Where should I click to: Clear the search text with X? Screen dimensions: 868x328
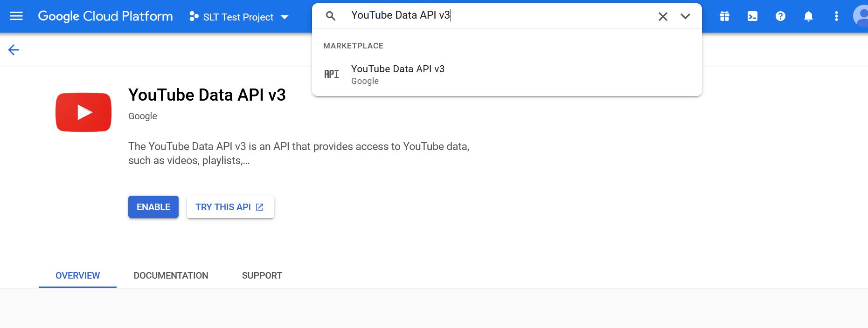tap(662, 17)
